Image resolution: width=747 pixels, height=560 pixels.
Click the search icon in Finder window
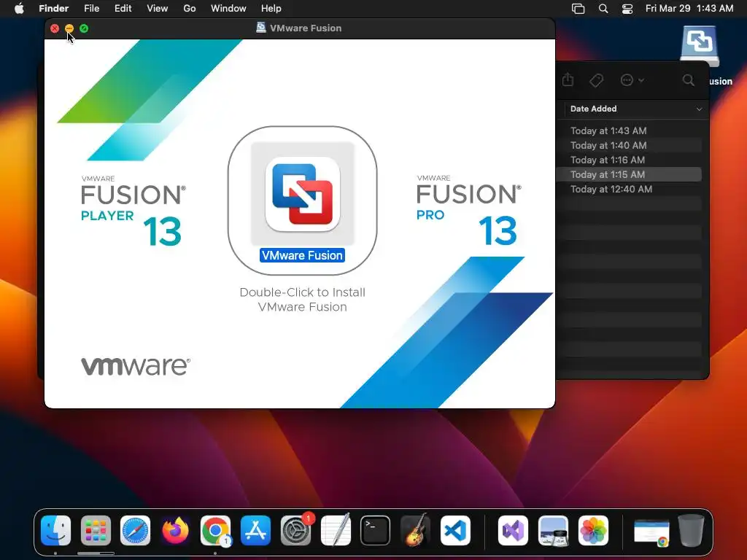click(x=689, y=80)
